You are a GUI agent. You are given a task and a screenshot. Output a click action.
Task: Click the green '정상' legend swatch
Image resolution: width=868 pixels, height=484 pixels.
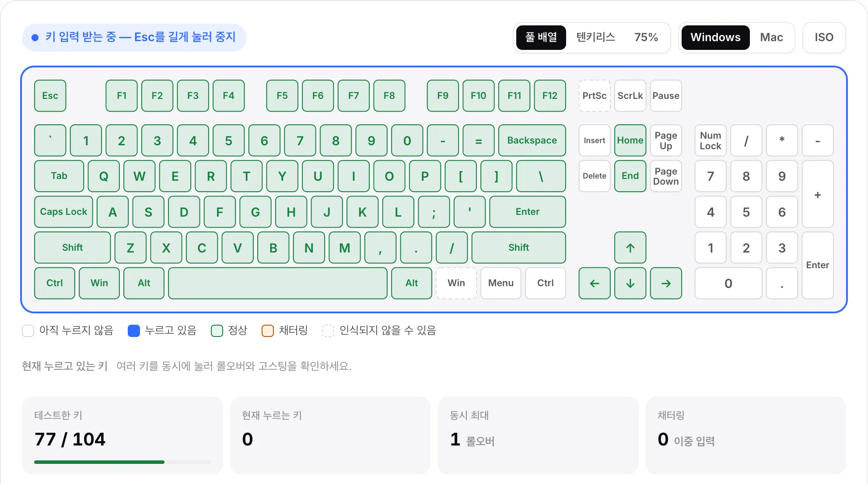click(217, 330)
